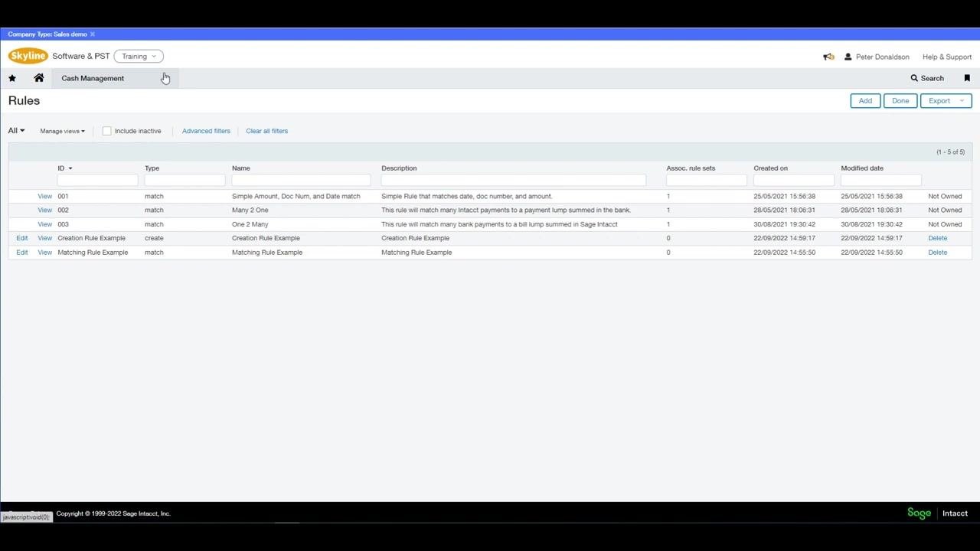Expand the Training environment dropdown
The width and height of the screenshot is (980, 551).
pyautogui.click(x=139, y=57)
